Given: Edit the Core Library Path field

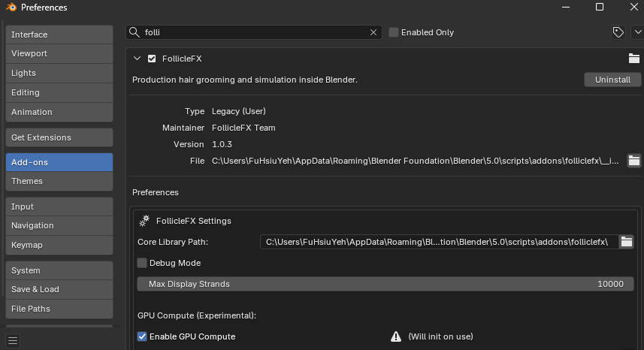Looking at the screenshot, I should 439,242.
